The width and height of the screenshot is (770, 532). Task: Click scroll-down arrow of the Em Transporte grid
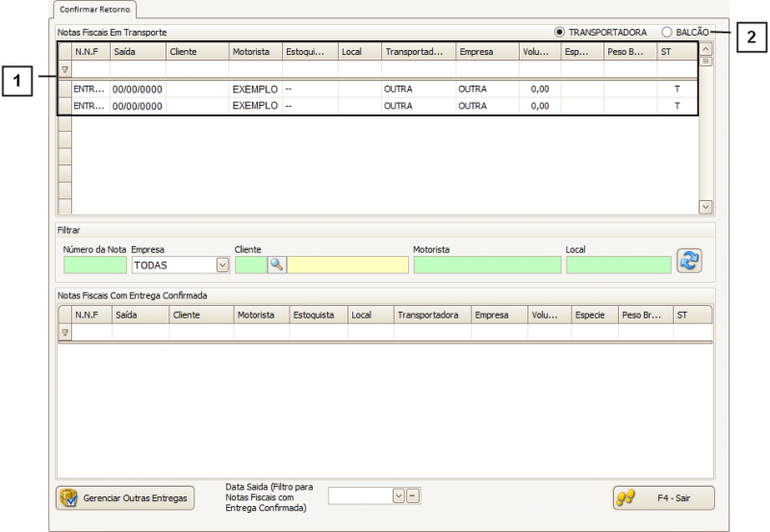(x=705, y=207)
